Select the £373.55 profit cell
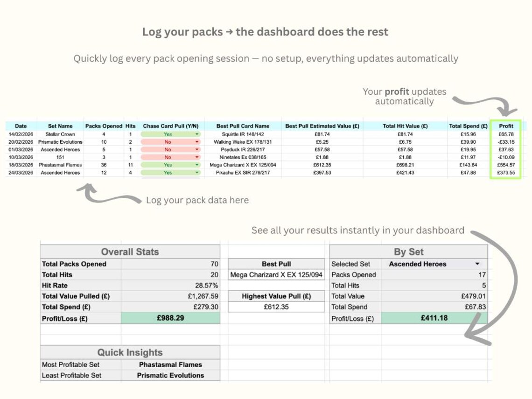532x399 pixels. coord(506,173)
